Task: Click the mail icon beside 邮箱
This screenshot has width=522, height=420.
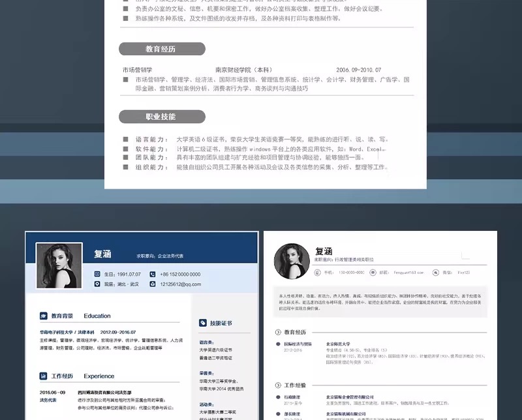Action: pos(373,272)
